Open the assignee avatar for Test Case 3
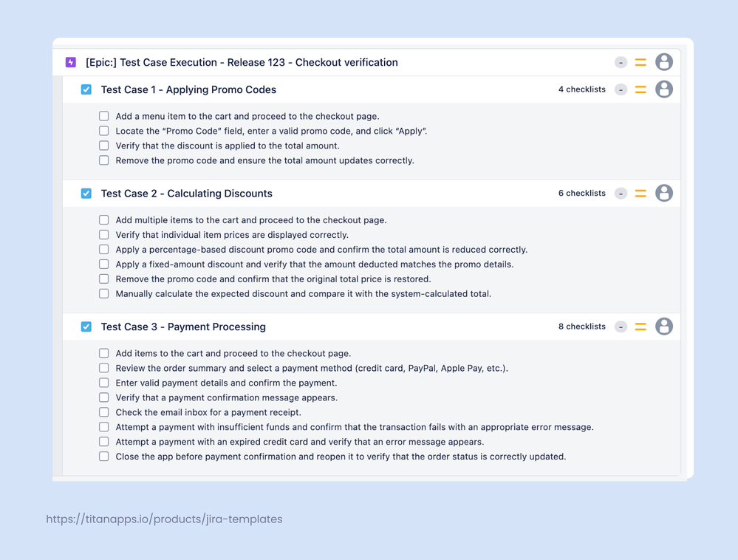 point(663,326)
